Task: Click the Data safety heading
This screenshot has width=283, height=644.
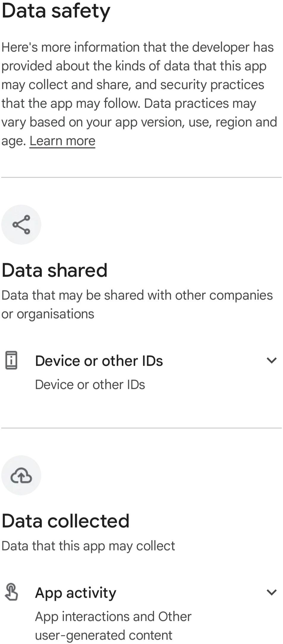Action: click(56, 11)
